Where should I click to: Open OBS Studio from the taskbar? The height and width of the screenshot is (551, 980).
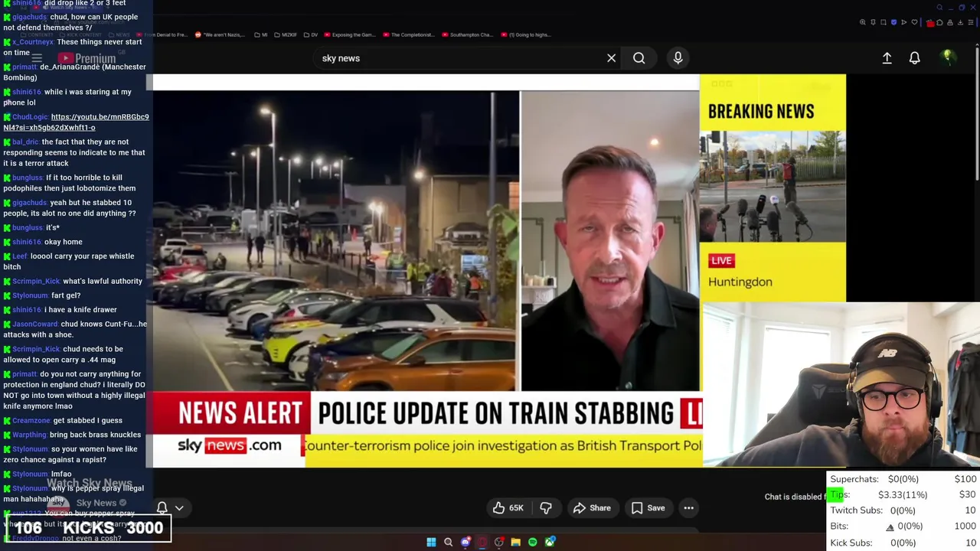pos(498,542)
